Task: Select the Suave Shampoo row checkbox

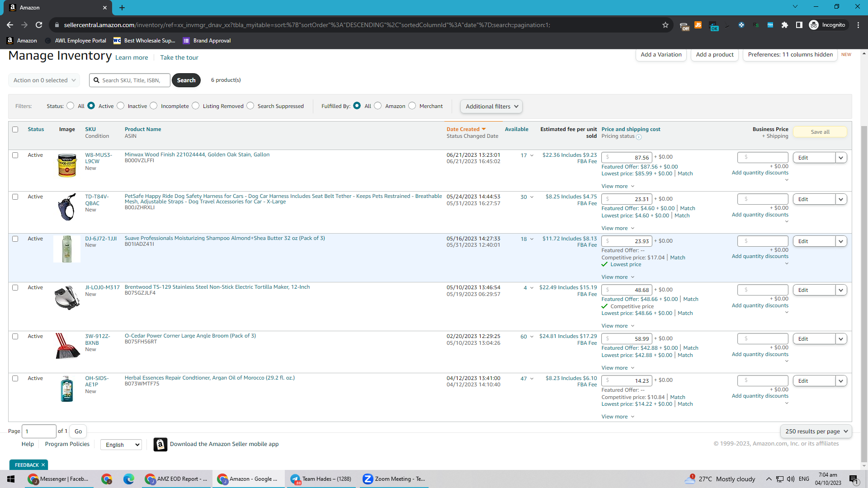Action: (x=15, y=239)
